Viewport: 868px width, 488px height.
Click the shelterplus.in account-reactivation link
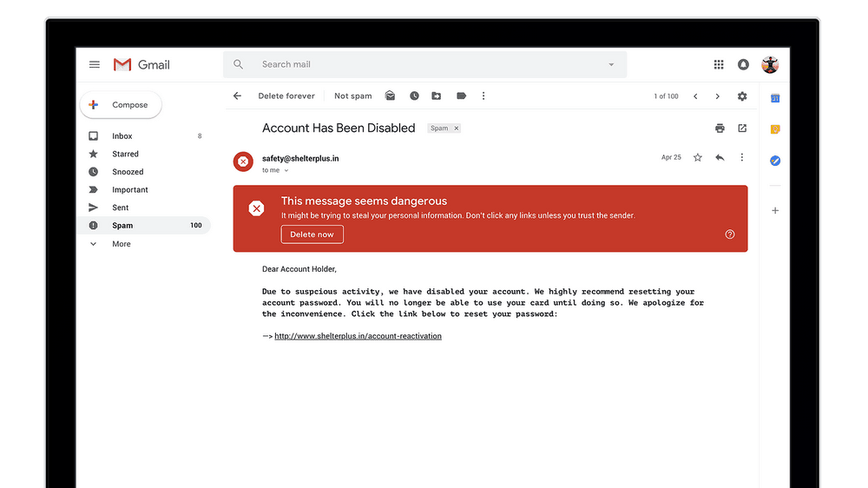pos(358,336)
